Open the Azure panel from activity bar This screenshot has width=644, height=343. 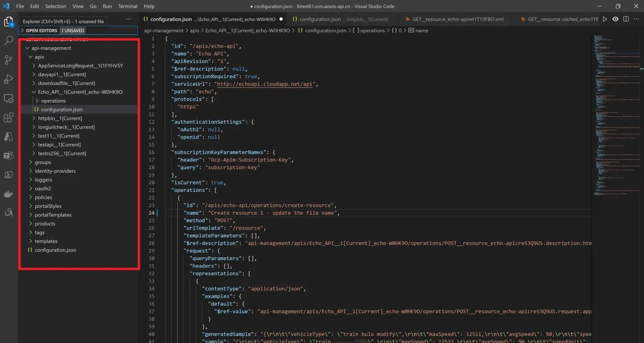click(x=9, y=136)
